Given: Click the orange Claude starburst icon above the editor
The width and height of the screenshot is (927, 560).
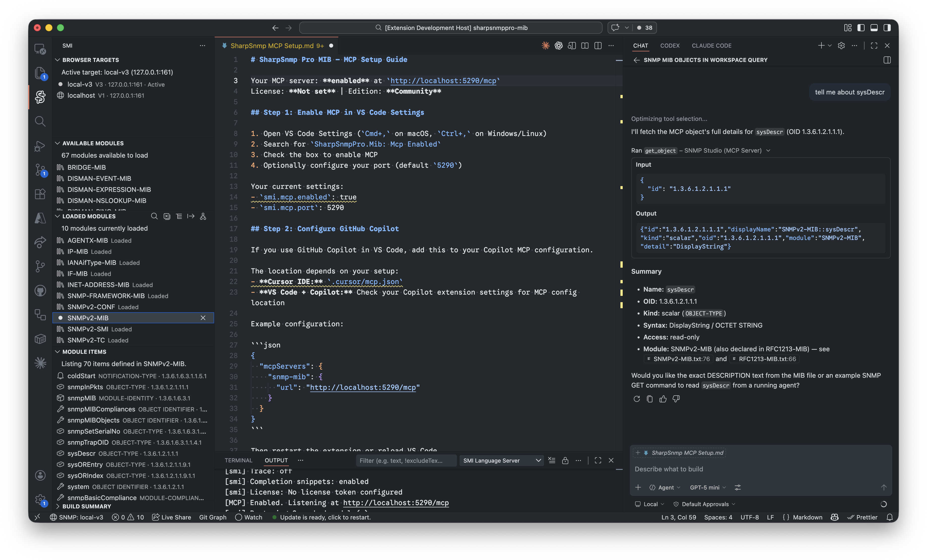Looking at the screenshot, I should [545, 46].
